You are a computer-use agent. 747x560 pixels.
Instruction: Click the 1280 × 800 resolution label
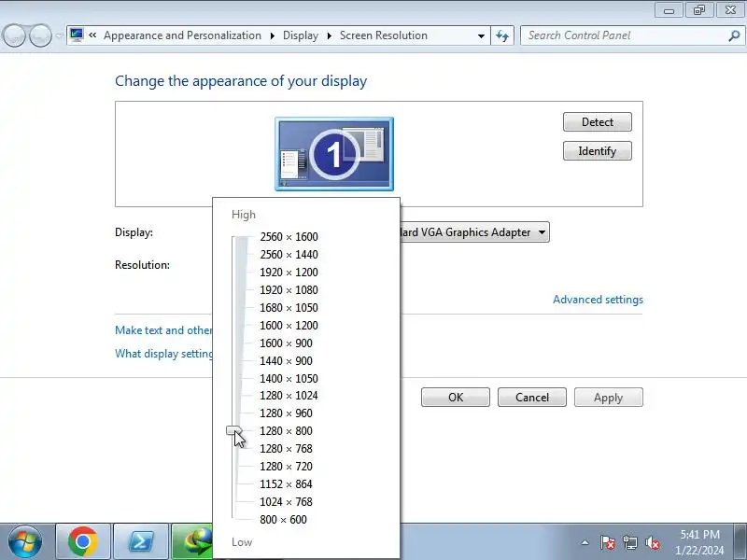click(286, 431)
